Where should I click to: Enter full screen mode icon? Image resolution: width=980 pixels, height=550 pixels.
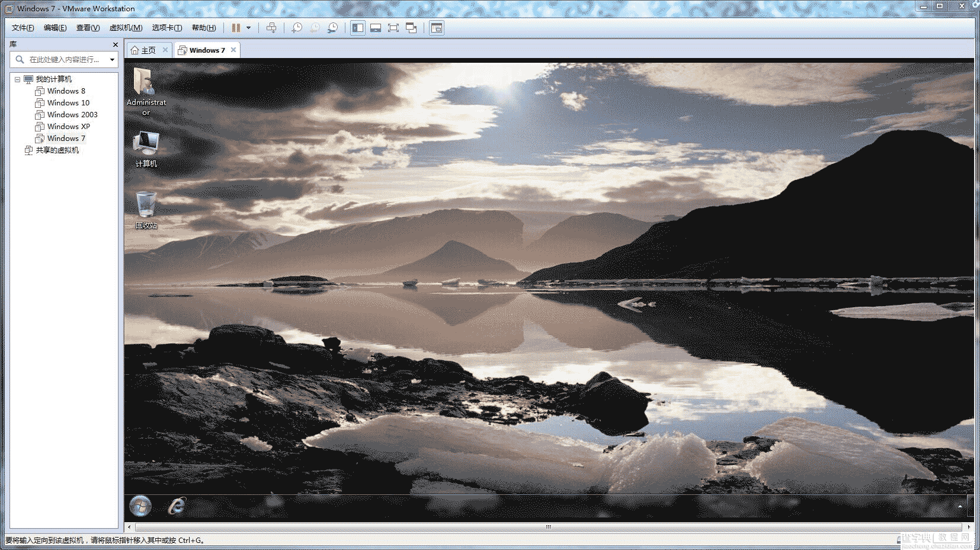pyautogui.click(x=393, y=28)
